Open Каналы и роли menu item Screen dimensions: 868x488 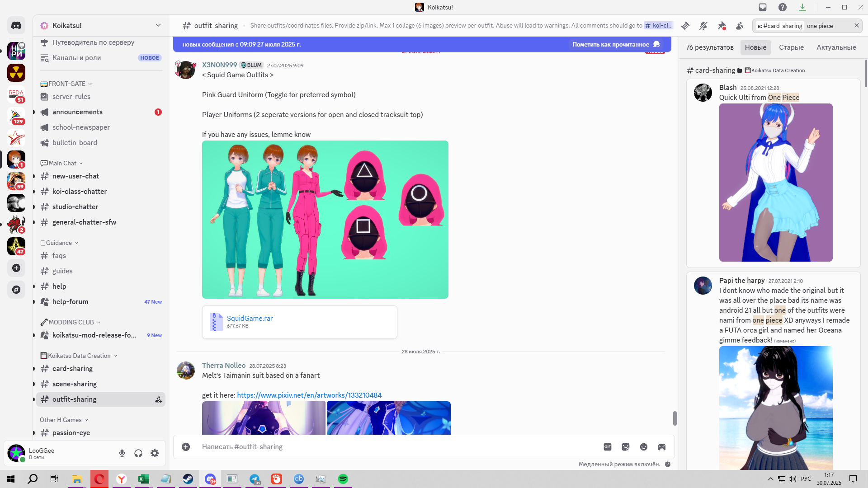pyautogui.click(x=100, y=58)
